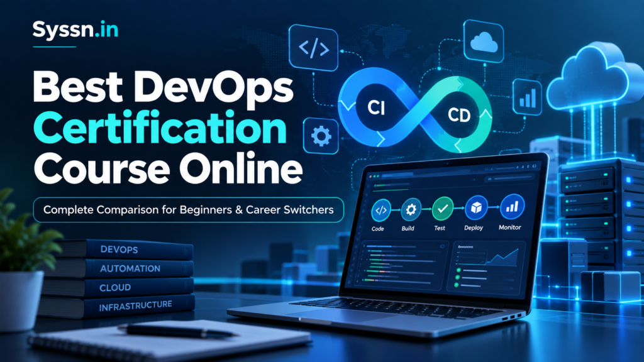Click the bar chart icon tile
644x362 pixels.
point(528,97)
